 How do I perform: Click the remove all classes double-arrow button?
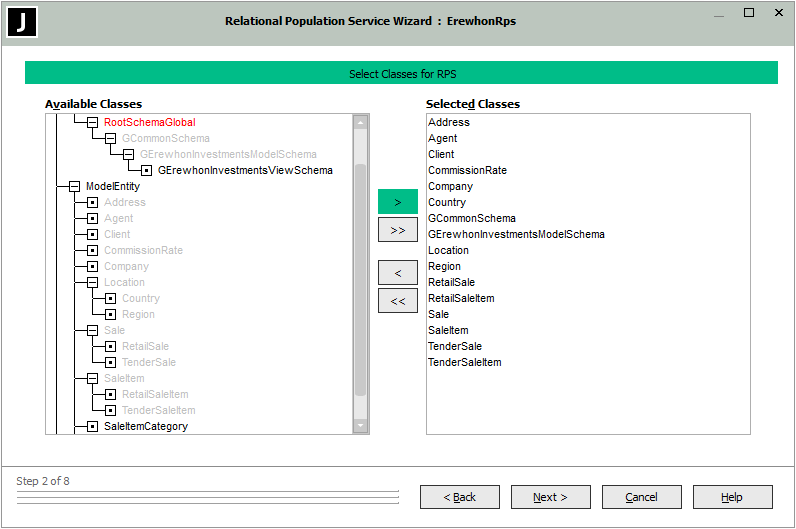397,301
